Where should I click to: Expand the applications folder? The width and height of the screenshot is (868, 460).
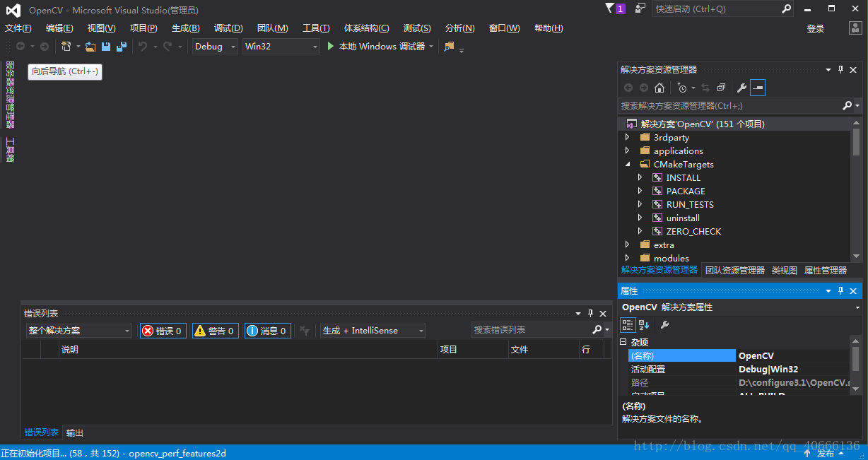628,151
